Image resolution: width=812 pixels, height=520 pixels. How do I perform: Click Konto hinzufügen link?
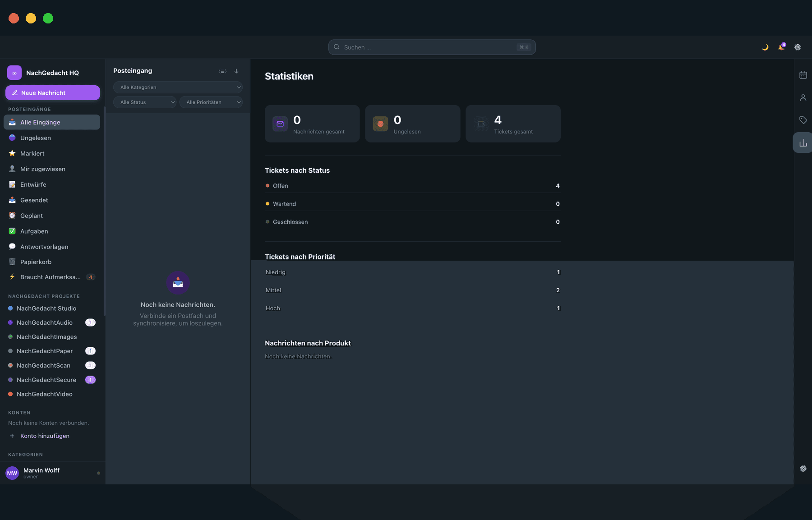tap(45, 436)
